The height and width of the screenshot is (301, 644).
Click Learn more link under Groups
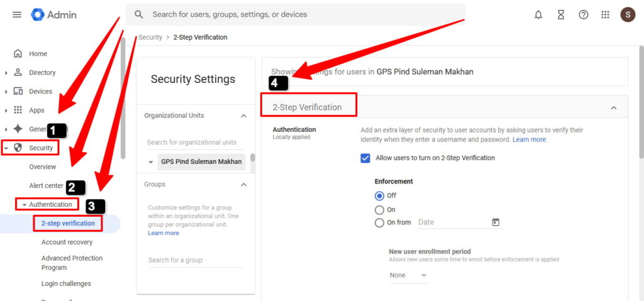tap(164, 233)
